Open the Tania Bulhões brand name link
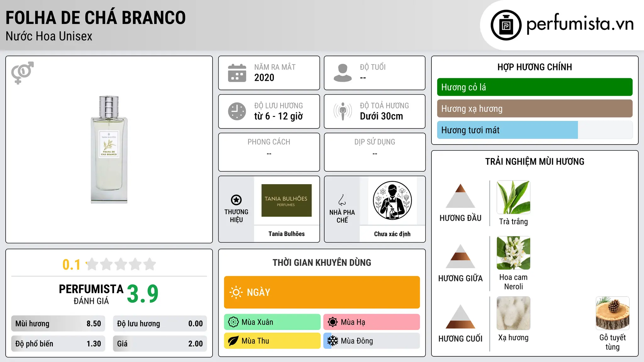Viewport: 644px width, 362px height. pos(286,234)
